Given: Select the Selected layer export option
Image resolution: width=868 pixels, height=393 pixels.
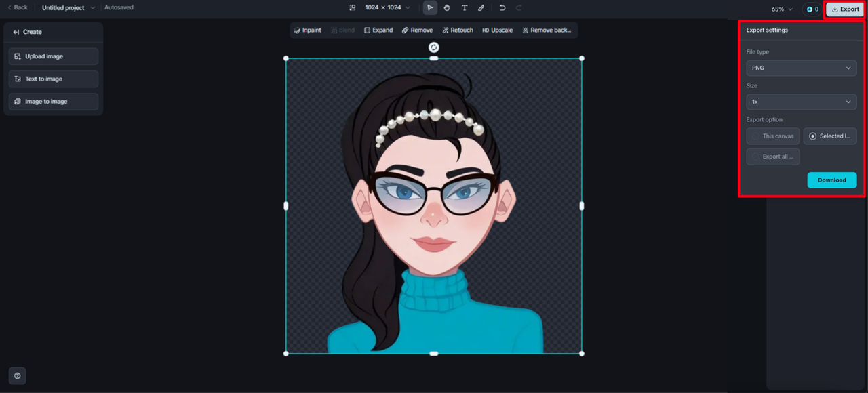Looking at the screenshot, I should (830, 136).
